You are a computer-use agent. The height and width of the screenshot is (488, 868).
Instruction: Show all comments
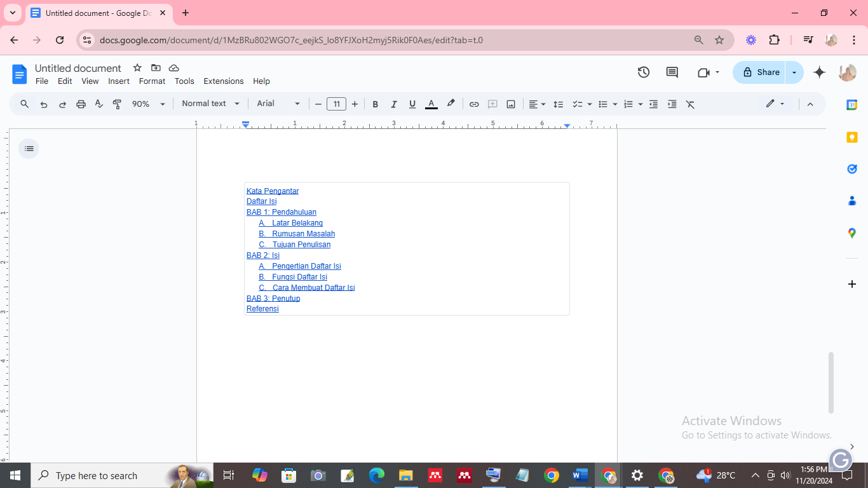coord(672,72)
